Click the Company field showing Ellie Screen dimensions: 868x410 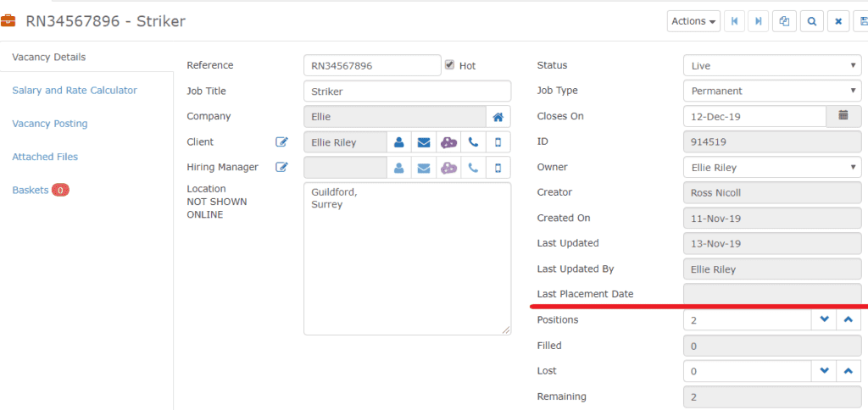pyautogui.click(x=395, y=117)
